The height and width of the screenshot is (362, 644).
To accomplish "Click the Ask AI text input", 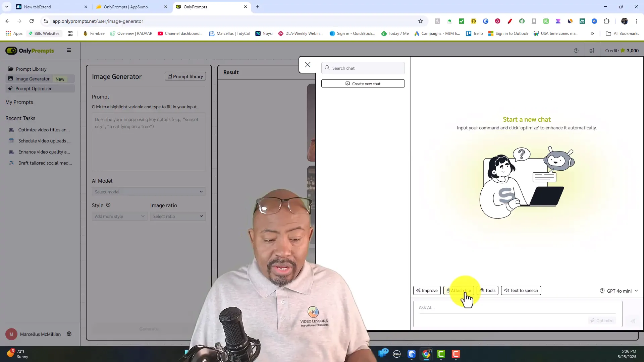I will pyautogui.click(x=518, y=307).
